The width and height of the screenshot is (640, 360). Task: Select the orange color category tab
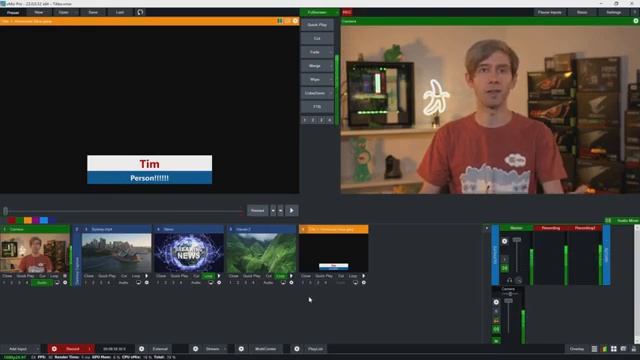coord(28,220)
